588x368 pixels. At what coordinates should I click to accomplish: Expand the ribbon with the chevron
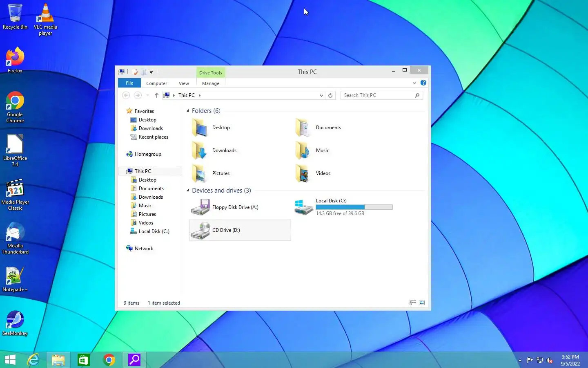point(414,83)
